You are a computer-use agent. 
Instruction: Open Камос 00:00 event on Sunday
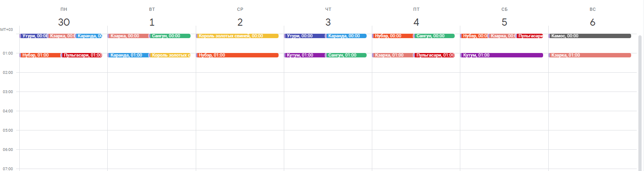[x=590, y=36]
